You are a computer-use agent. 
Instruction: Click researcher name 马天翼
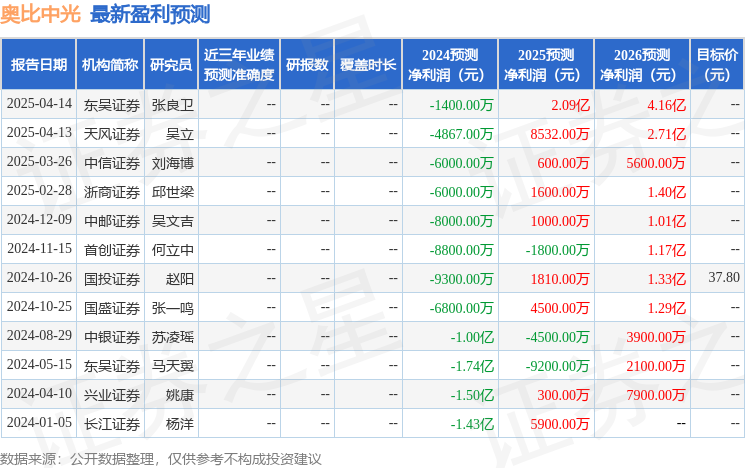click(172, 366)
